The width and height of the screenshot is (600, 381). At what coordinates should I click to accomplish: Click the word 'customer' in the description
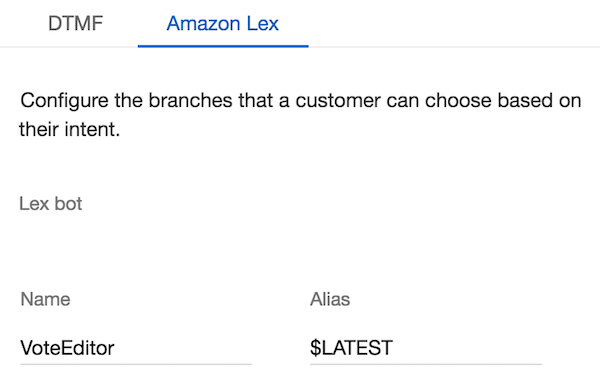click(338, 101)
